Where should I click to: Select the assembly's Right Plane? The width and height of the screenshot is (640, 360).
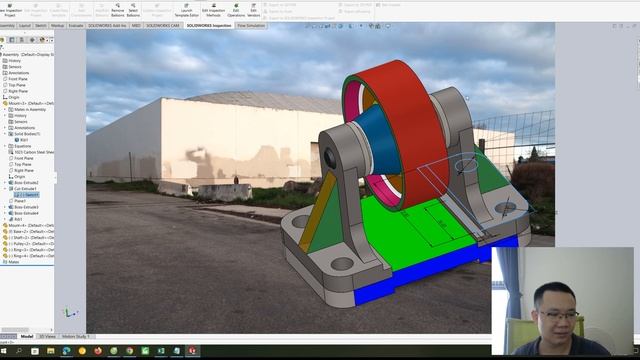click(x=15, y=91)
